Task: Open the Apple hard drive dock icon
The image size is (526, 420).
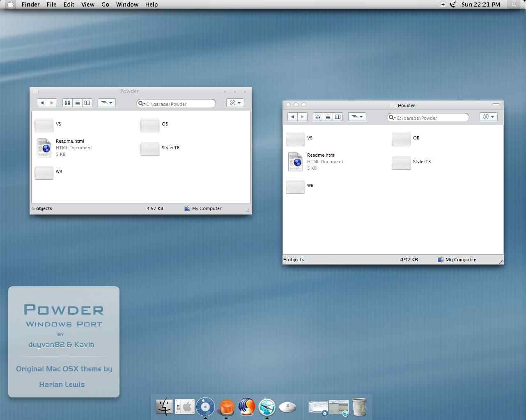Action: coord(185,407)
